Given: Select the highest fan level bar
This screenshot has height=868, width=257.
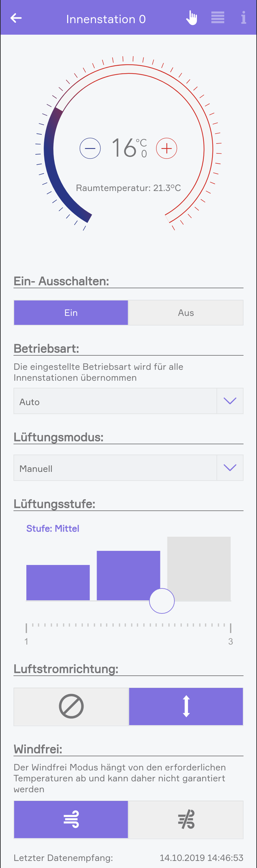Looking at the screenshot, I should pos(199,569).
